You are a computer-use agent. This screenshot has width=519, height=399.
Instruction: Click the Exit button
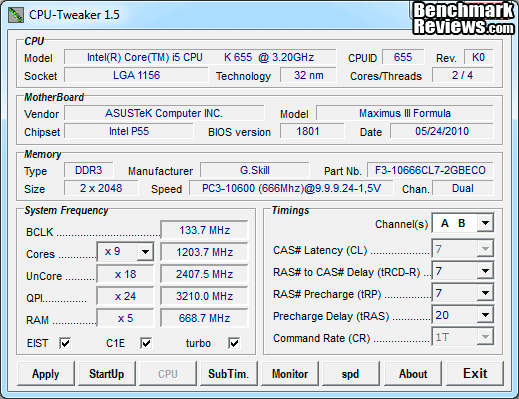click(x=475, y=374)
